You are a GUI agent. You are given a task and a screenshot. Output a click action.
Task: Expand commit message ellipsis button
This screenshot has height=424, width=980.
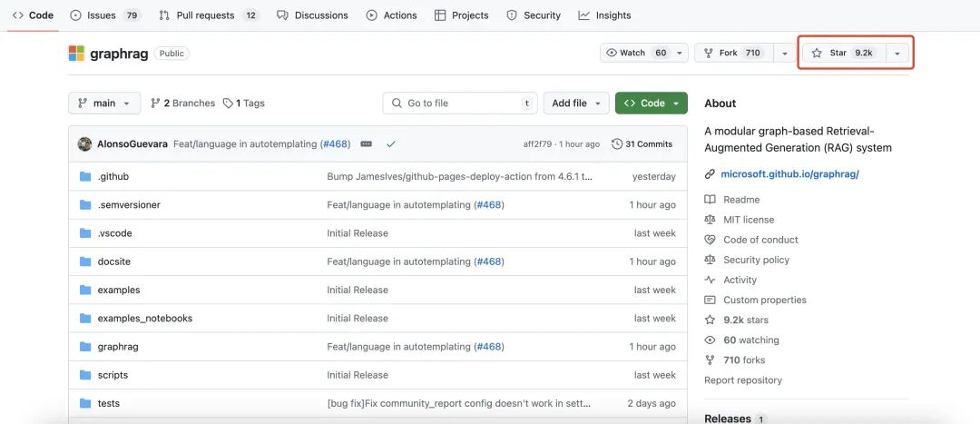367,143
